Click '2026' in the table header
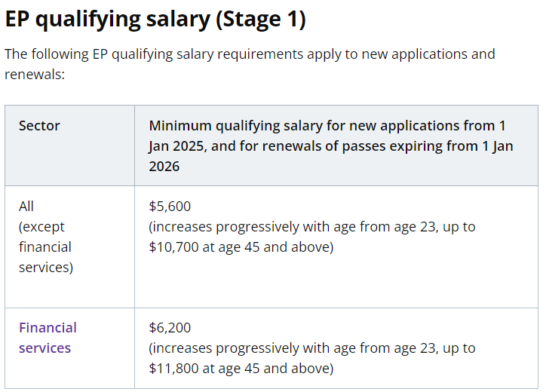Screen dimensions: 543x392 (x=164, y=166)
